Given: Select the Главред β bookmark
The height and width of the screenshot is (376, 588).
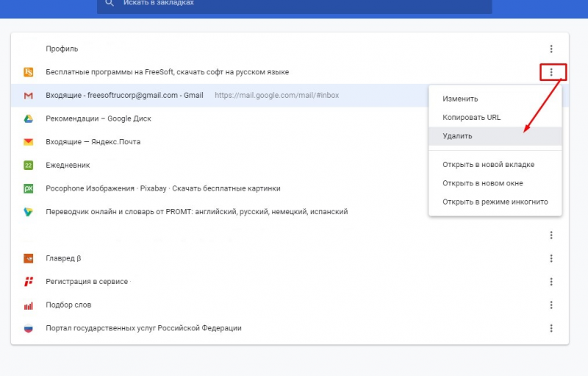Looking at the screenshot, I should coord(290,258).
